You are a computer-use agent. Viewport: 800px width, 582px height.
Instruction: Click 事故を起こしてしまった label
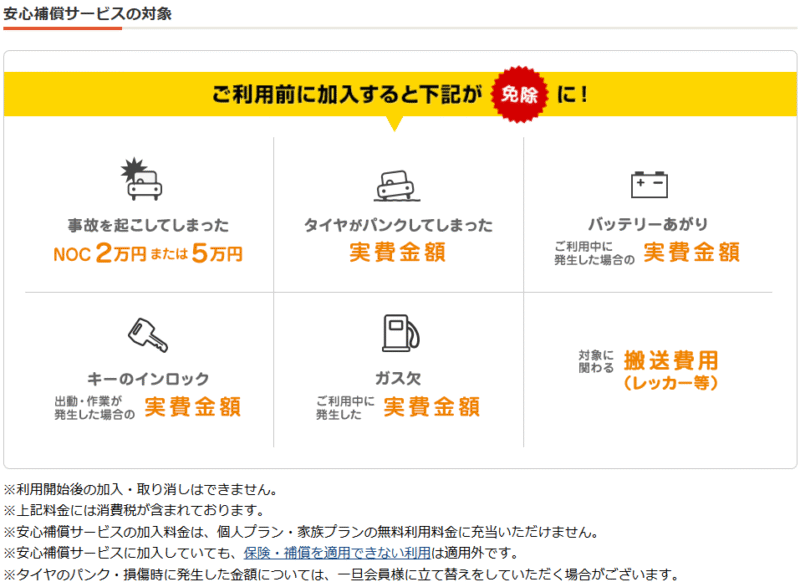click(148, 225)
